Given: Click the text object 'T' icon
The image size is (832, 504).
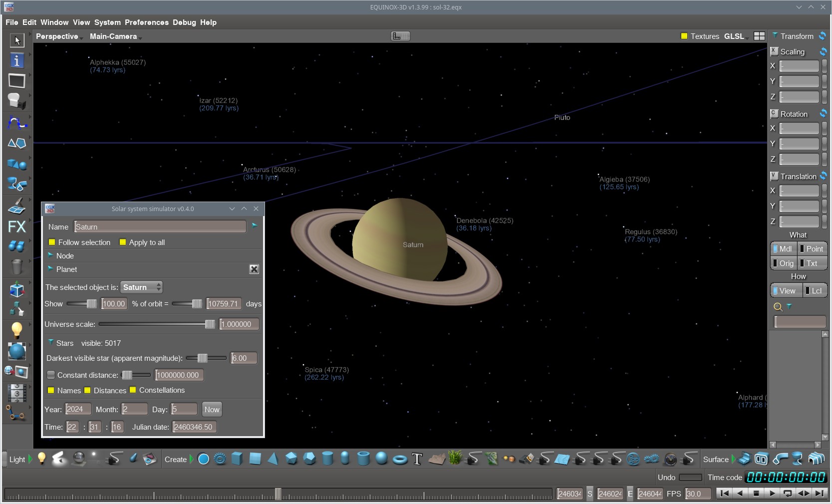Looking at the screenshot, I should (417, 459).
